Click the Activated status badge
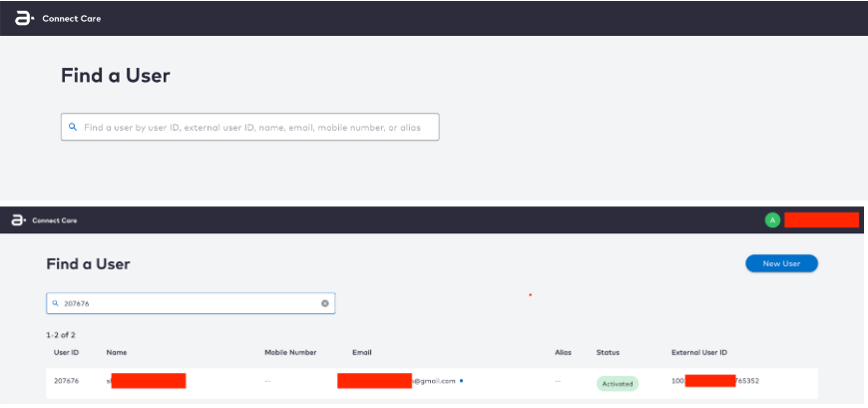This screenshot has height=408, width=868. (x=618, y=384)
